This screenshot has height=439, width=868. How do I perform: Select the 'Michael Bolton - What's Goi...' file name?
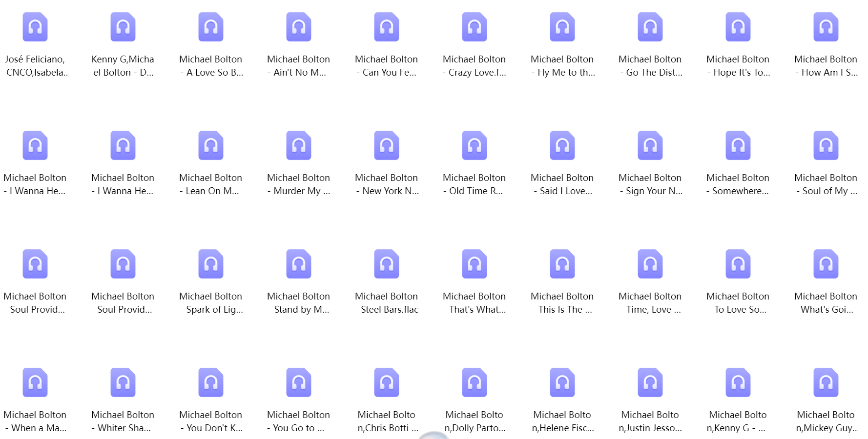point(826,303)
